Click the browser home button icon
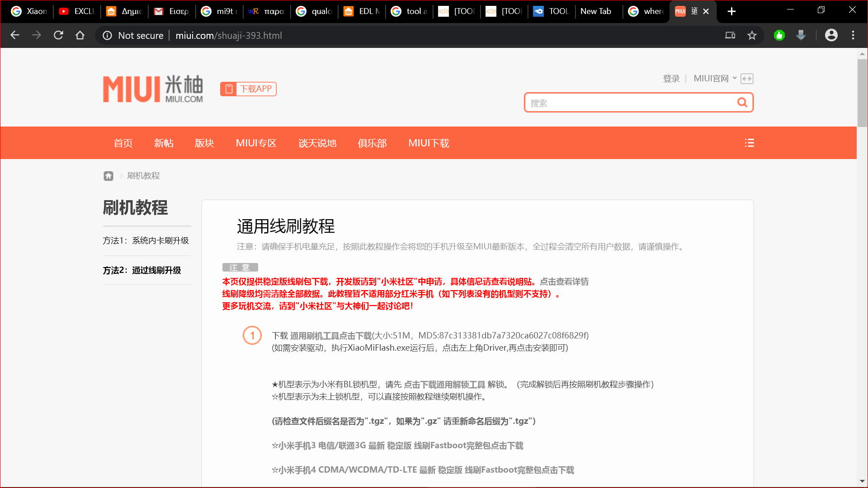 coord(80,35)
